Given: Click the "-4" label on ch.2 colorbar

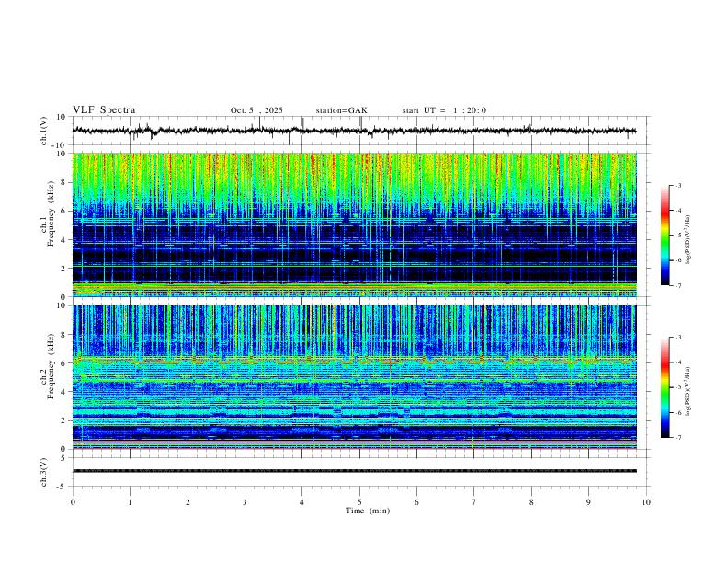Looking at the screenshot, I should [678, 362].
